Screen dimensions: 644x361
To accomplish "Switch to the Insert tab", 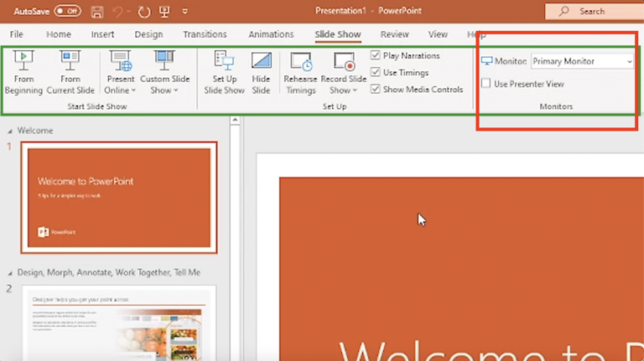I will click(102, 34).
